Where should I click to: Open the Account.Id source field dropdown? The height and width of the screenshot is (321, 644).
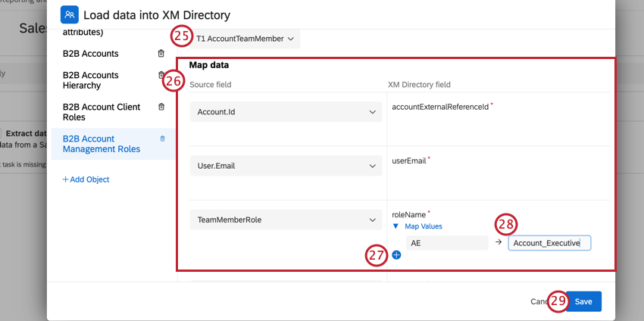286,111
